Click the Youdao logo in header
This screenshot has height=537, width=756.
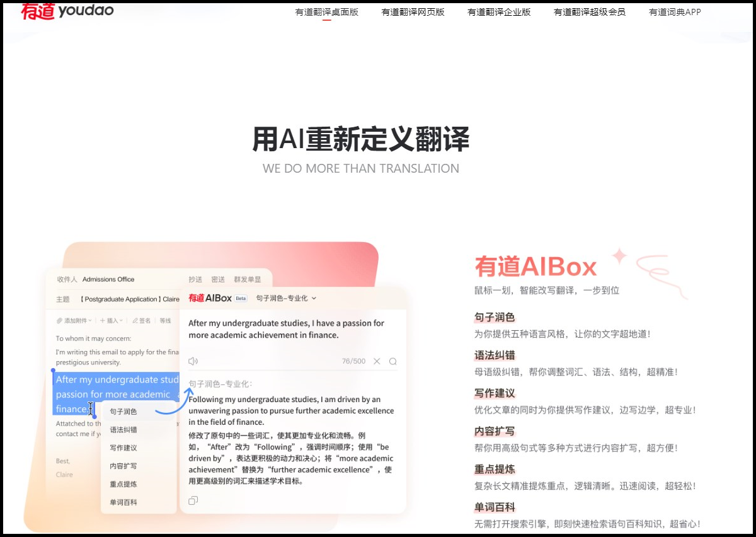(x=67, y=11)
